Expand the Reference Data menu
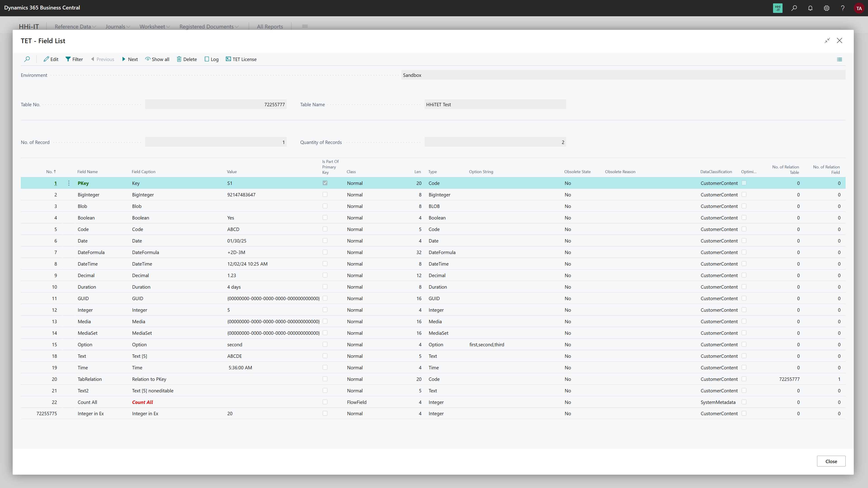Viewport: 868px width, 488px height. 75,27
